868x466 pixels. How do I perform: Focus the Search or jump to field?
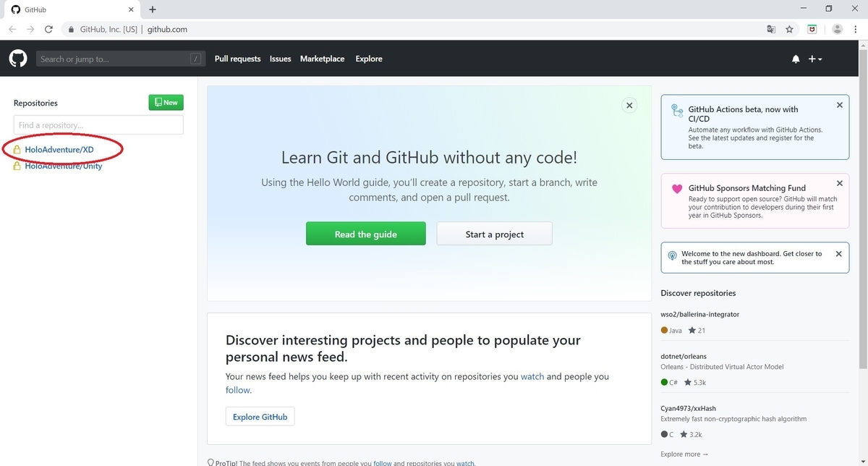120,59
